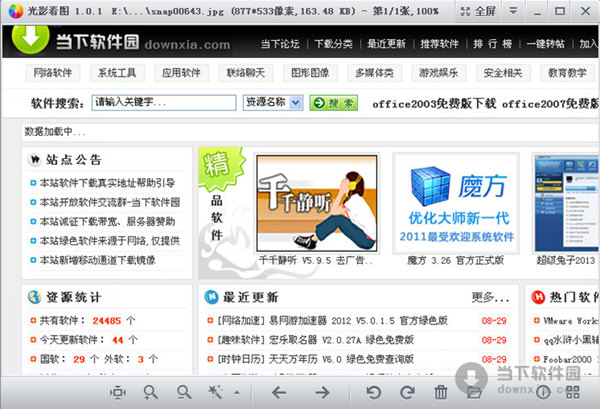
Task: Click the 请输入关键字 search input field
Action: coord(164,103)
